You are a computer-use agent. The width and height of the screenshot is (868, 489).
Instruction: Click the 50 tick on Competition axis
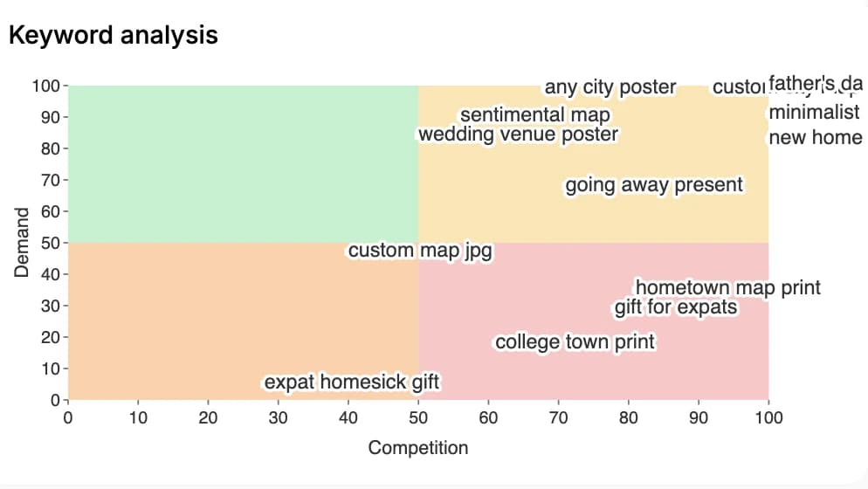[x=418, y=417]
